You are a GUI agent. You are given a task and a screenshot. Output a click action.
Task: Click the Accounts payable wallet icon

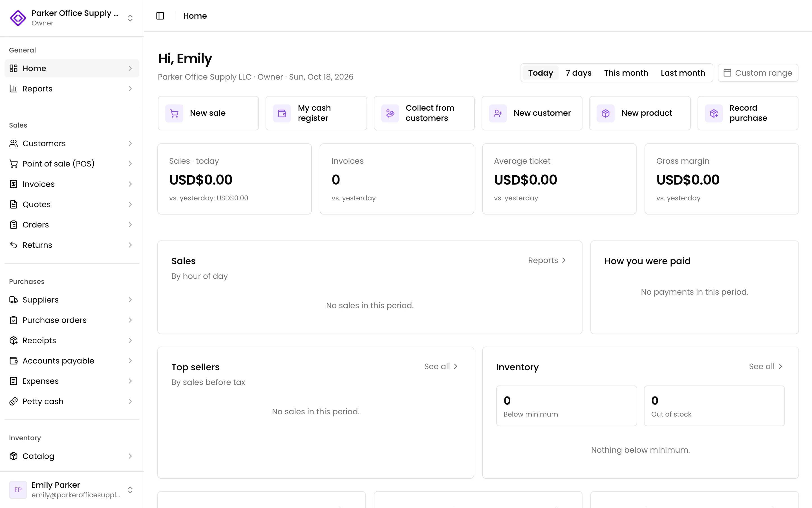click(14, 360)
